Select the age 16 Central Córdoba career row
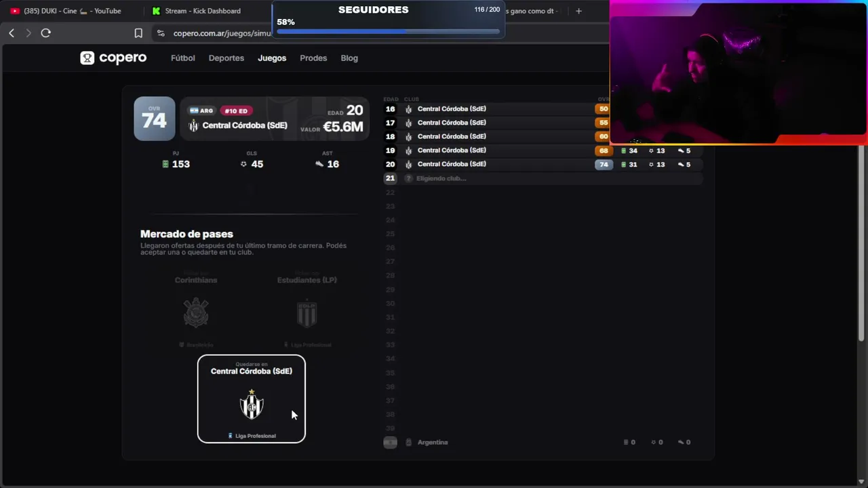The image size is (868, 488). [x=542, y=109]
